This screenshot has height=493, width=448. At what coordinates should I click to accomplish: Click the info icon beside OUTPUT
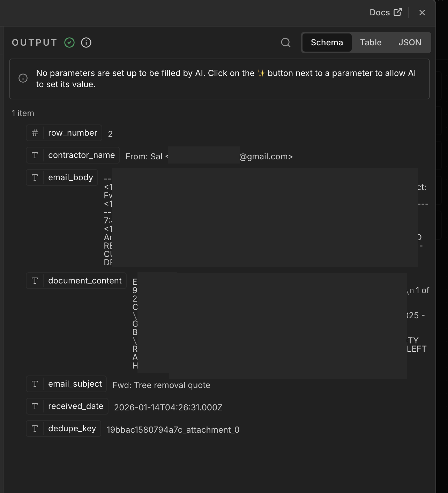pos(86,43)
